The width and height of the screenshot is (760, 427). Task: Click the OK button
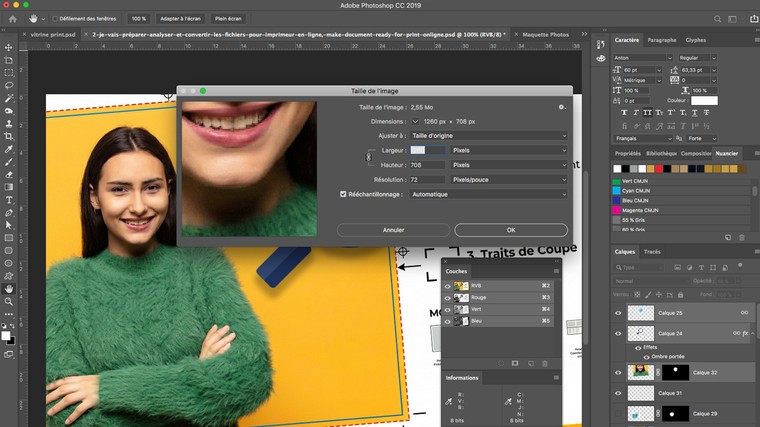tap(510, 230)
